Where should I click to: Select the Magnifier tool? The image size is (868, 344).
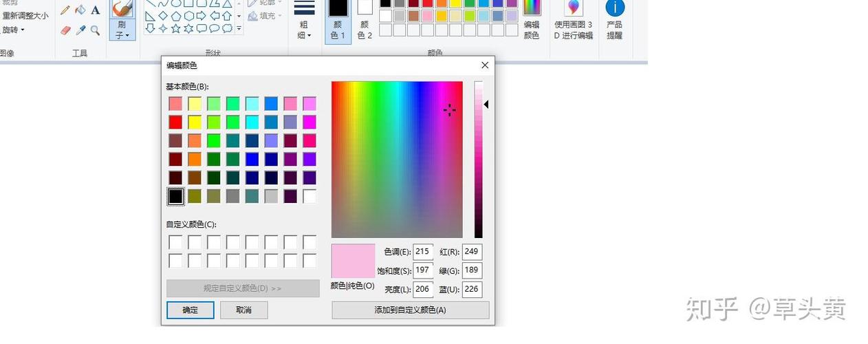95,30
